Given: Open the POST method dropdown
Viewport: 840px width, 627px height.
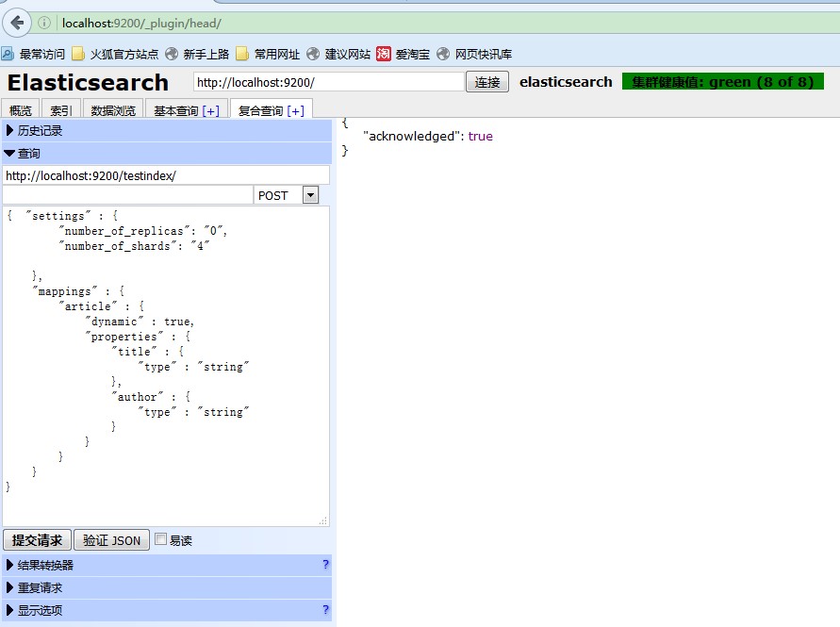Looking at the screenshot, I should [x=311, y=195].
